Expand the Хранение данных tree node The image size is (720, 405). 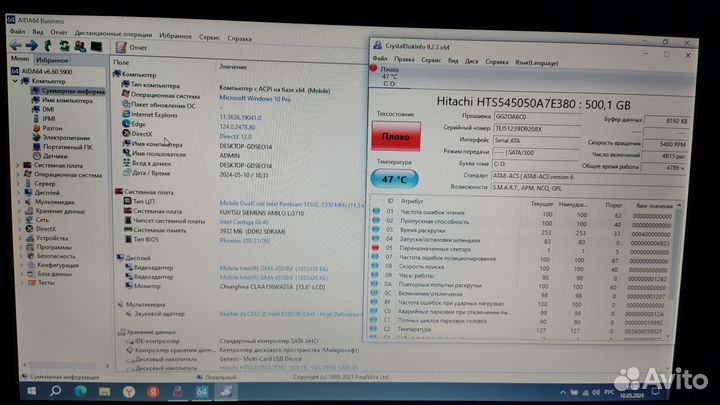(x=19, y=211)
